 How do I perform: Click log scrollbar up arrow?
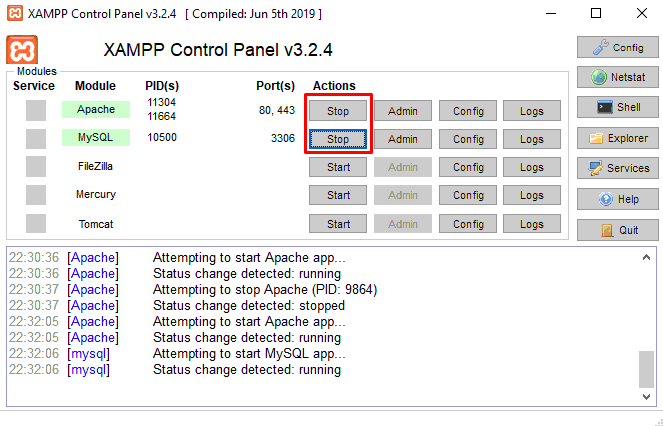pyautogui.click(x=646, y=257)
